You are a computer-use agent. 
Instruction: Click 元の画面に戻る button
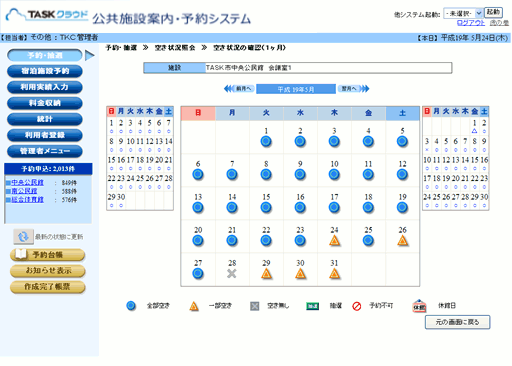(457, 322)
